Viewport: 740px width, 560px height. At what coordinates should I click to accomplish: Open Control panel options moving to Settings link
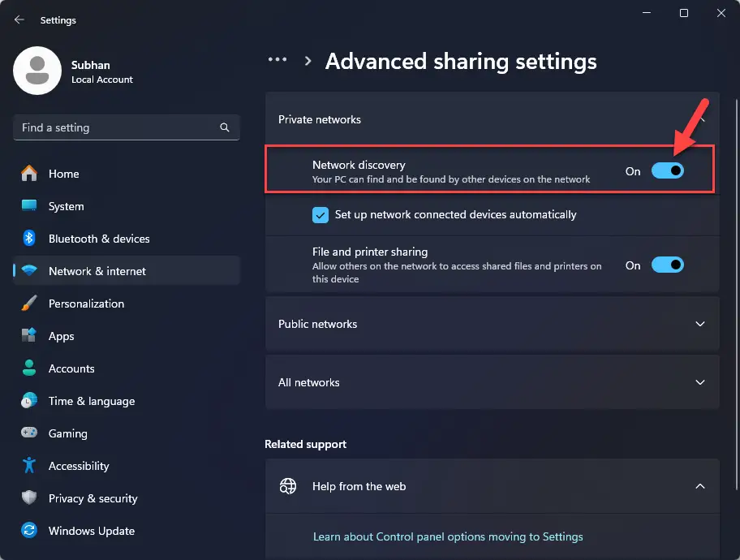448,536
